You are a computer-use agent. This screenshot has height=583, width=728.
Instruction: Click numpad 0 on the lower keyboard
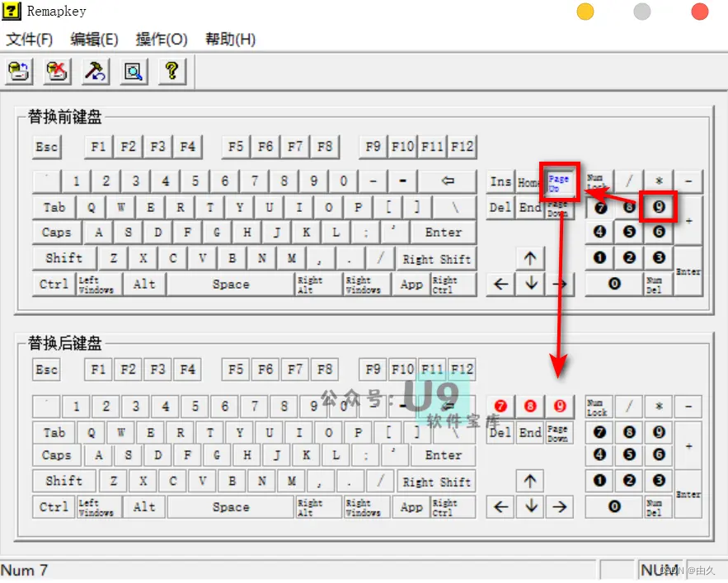click(x=614, y=506)
